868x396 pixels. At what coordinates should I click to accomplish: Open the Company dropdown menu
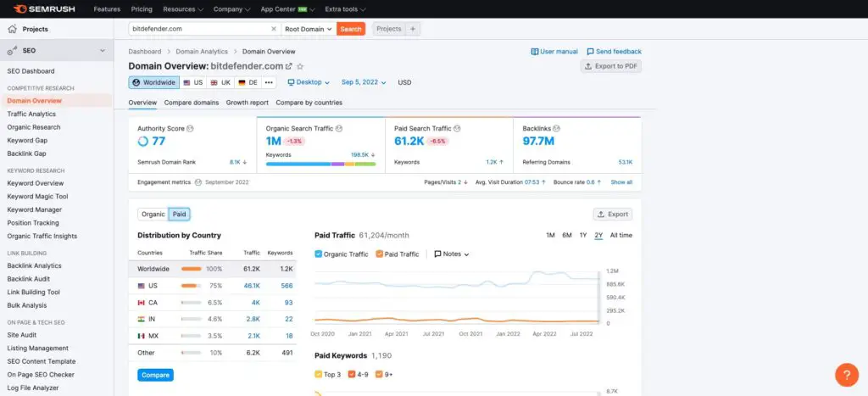pyautogui.click(x=231, y=9)
